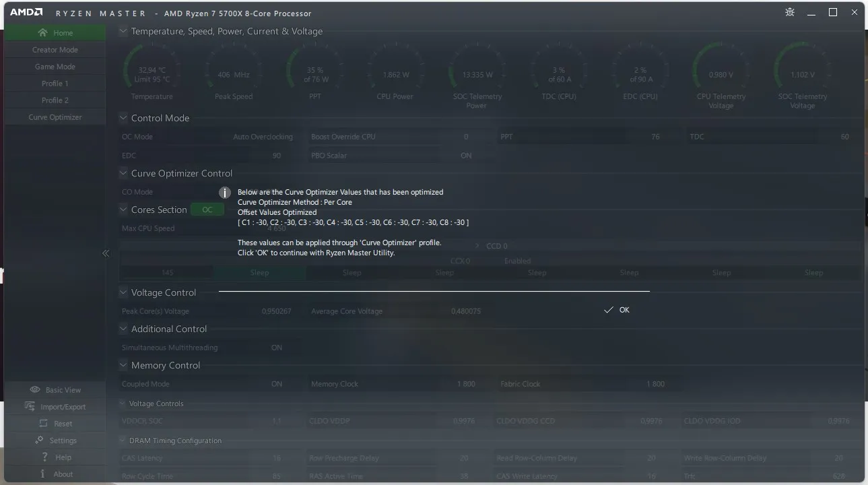This screenshot has width=868, height=485.
Task: Collapse the Cores Section
Action: 123,209
